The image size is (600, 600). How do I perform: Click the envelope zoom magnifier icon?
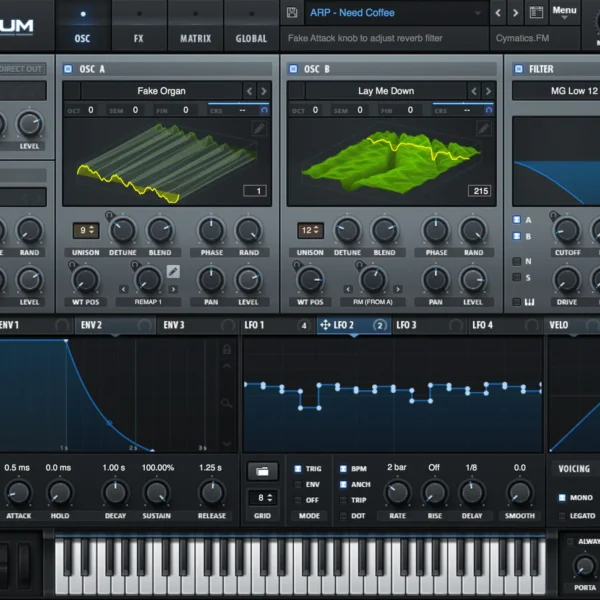[x=227, y=403]
